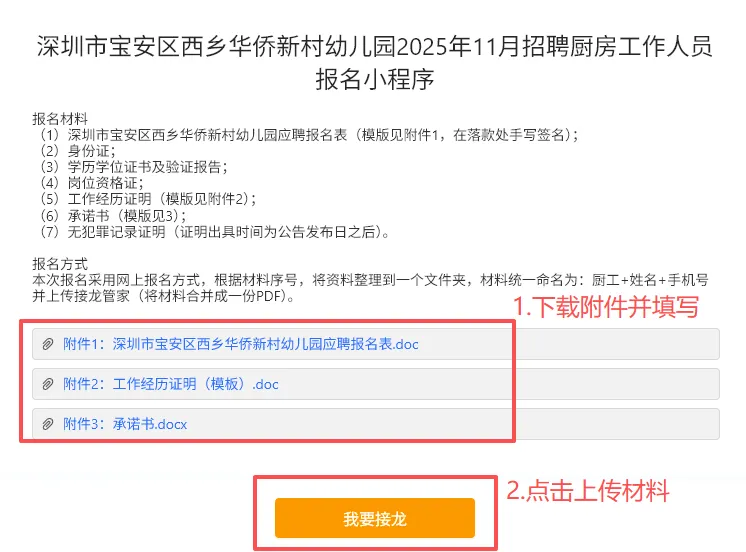Screen dimensions: 746x552
Task: Select material item (6) 承诺书
Action: pos(112,215)
